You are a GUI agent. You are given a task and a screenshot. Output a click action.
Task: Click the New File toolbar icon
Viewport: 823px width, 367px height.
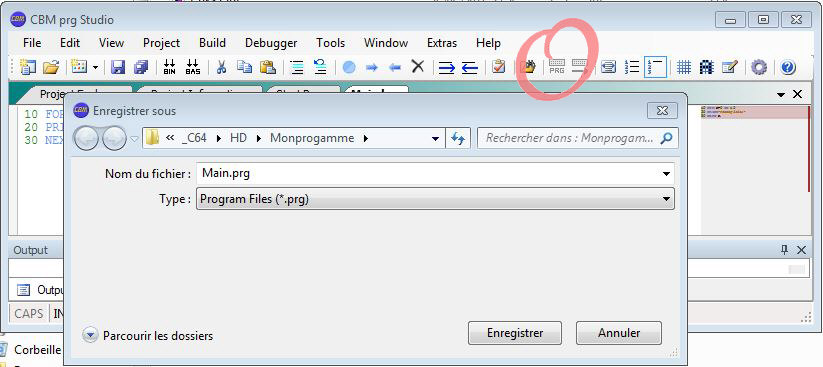(79, 67)
